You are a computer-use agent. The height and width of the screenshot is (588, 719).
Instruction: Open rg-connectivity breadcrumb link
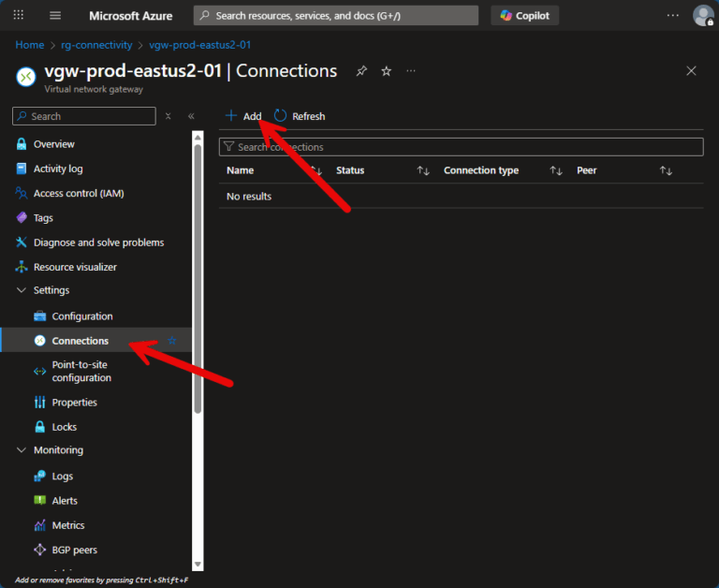click(x=96, y=45)
